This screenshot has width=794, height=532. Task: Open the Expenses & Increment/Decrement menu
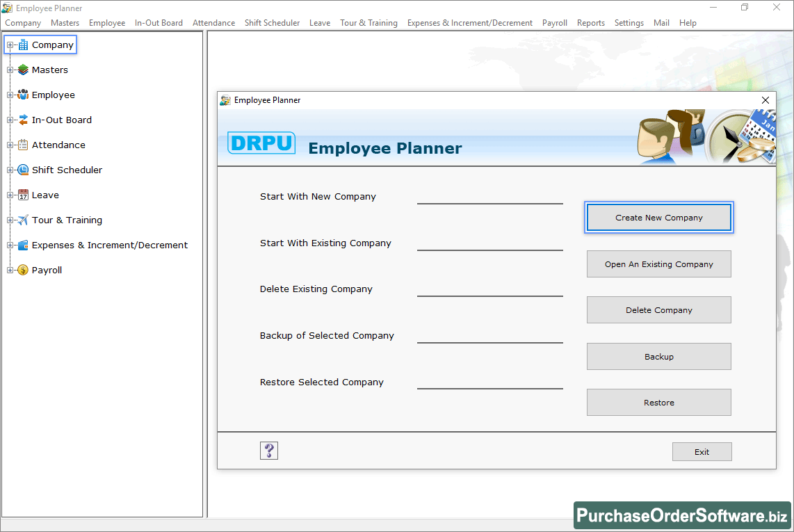pos(469,23)
